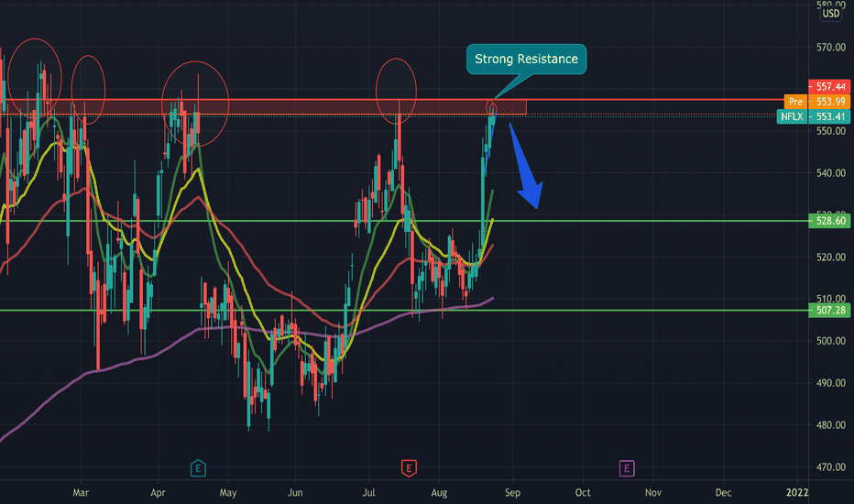Click the Jul label on time axis

point(368,493)
